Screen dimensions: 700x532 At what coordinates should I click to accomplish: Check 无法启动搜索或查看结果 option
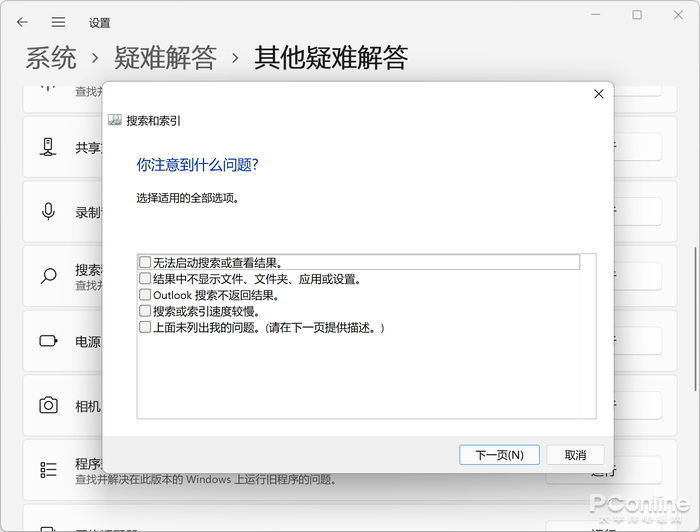(x=145, y=262)
